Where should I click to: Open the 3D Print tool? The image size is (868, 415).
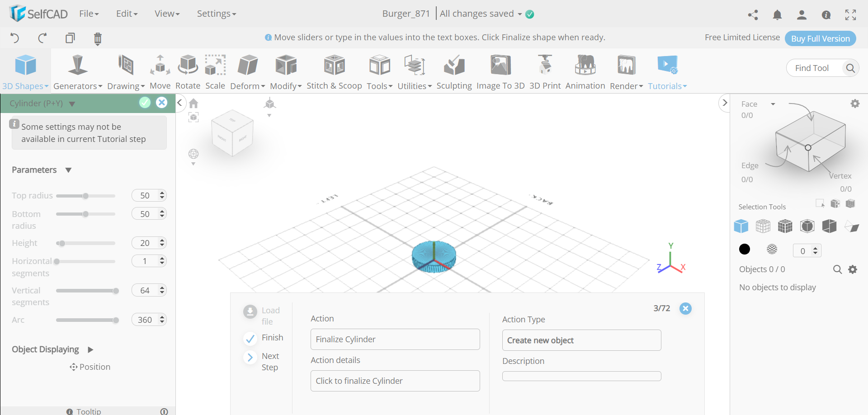(x=545, y=72)
